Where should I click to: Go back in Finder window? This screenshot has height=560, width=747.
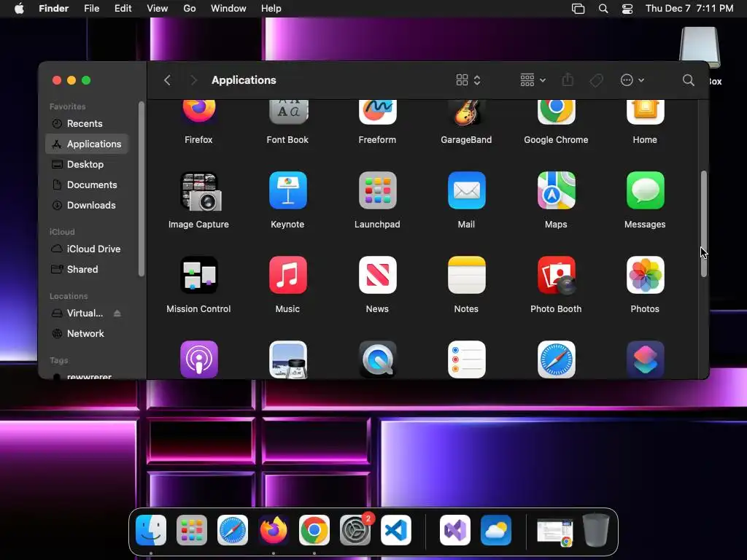point(167,80)
